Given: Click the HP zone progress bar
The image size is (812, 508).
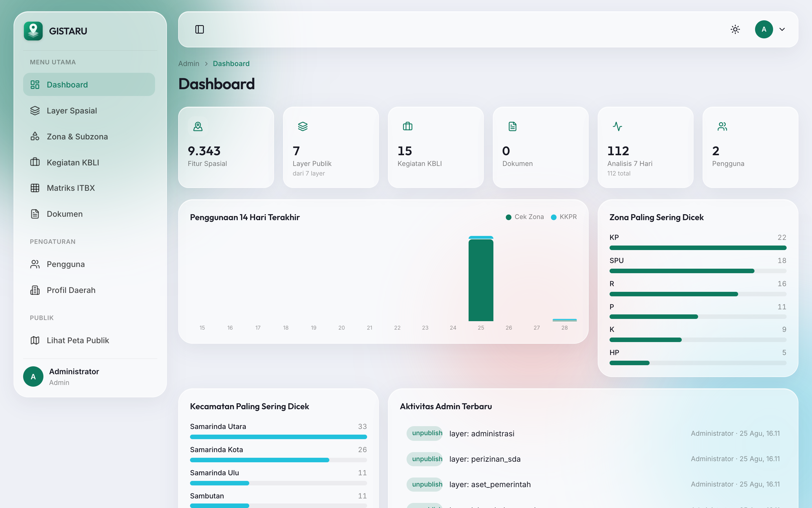Looking at the screenshot, I should tap(698, 363).
